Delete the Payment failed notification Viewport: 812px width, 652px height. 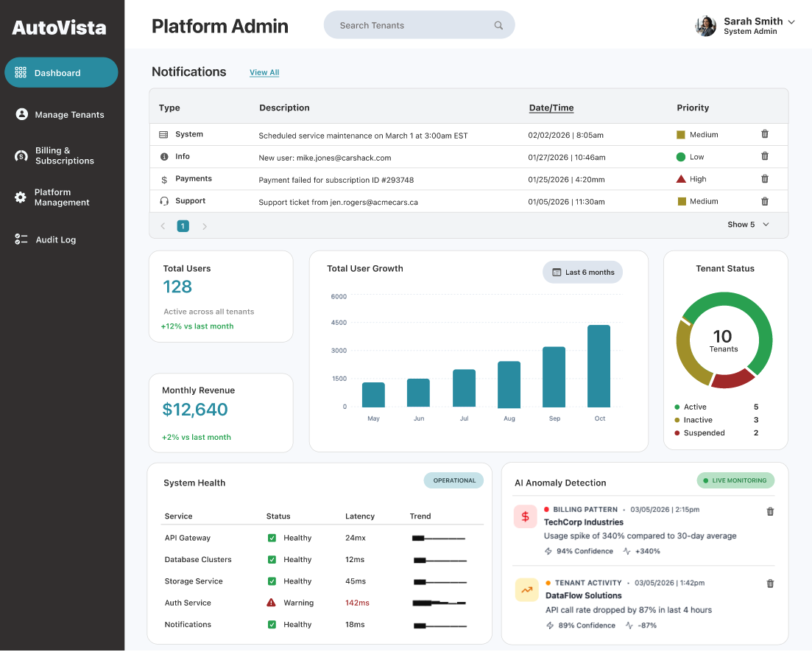pos(764,178)
